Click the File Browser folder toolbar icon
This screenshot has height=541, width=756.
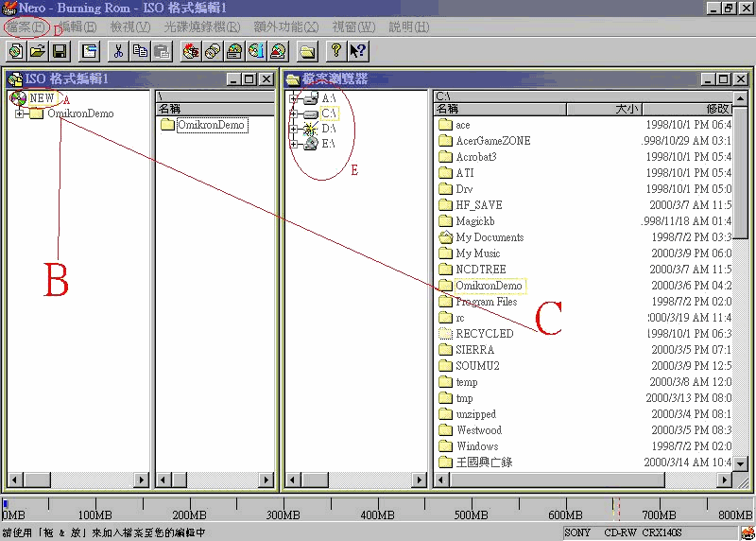(308, 51)
